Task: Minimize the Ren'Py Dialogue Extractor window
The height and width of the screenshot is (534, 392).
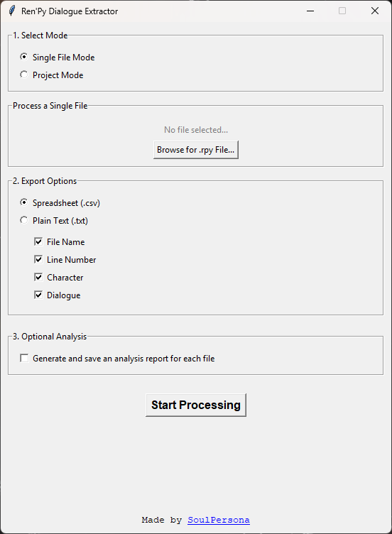Action: point(310,11)
